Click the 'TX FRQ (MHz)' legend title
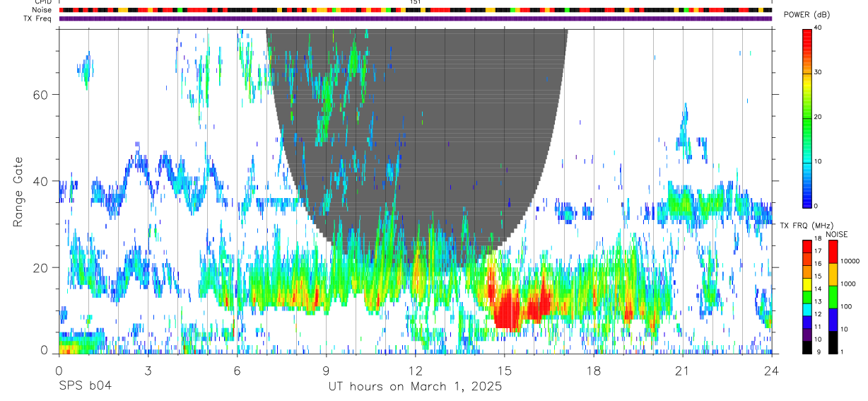The image size is (868, 401). coord(806,225)
